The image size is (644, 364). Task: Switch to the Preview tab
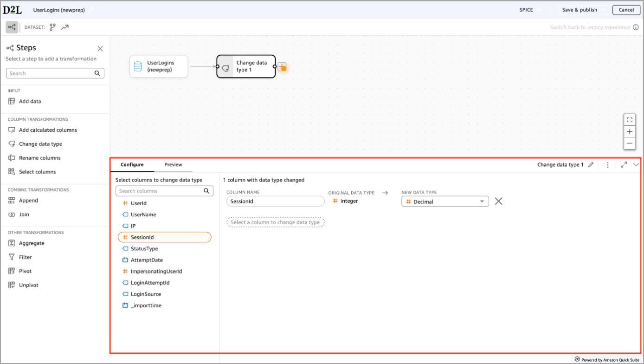173,164
